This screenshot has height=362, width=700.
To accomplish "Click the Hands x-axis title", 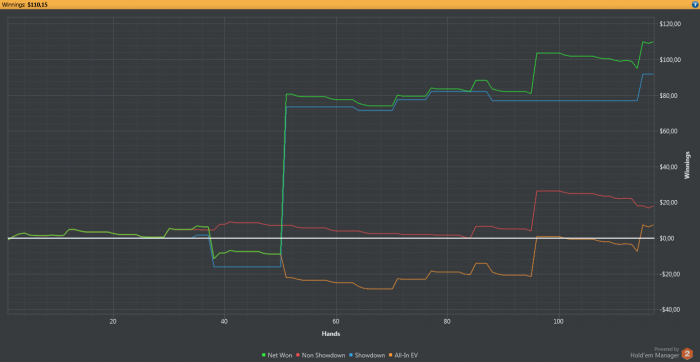I will click(331, 333).
